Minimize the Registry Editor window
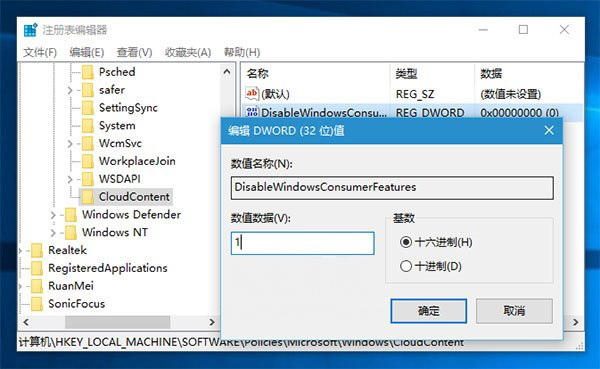Screen dimensions: 600x369 click(x=483, y=29)
